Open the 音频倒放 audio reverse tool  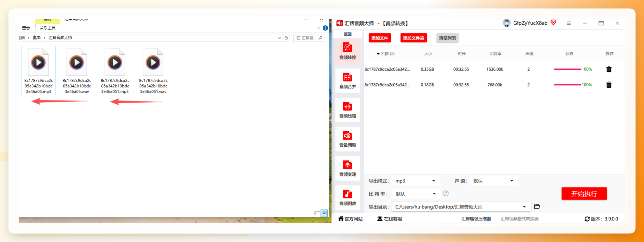(x=348, y=197)
